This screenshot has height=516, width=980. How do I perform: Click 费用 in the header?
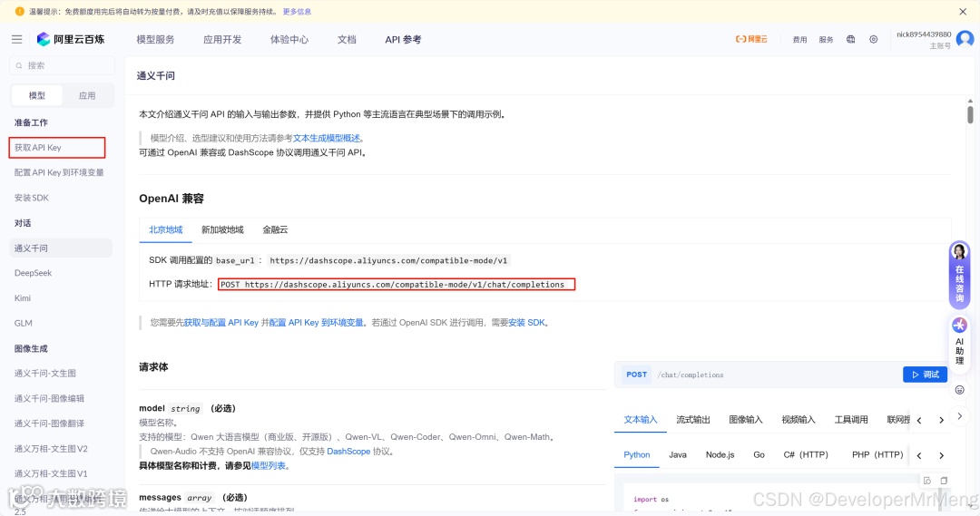800,39
